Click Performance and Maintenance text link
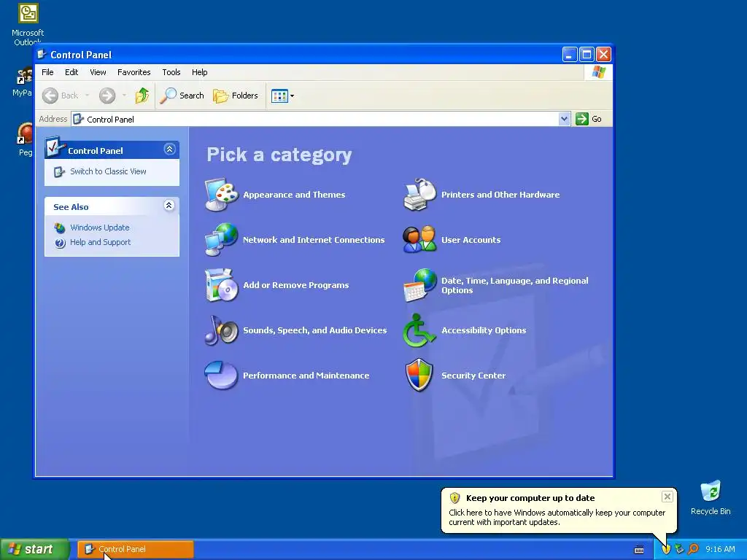The width and height of the screenshot is (747, 560). pyautogui.click(x=306, y=376)
